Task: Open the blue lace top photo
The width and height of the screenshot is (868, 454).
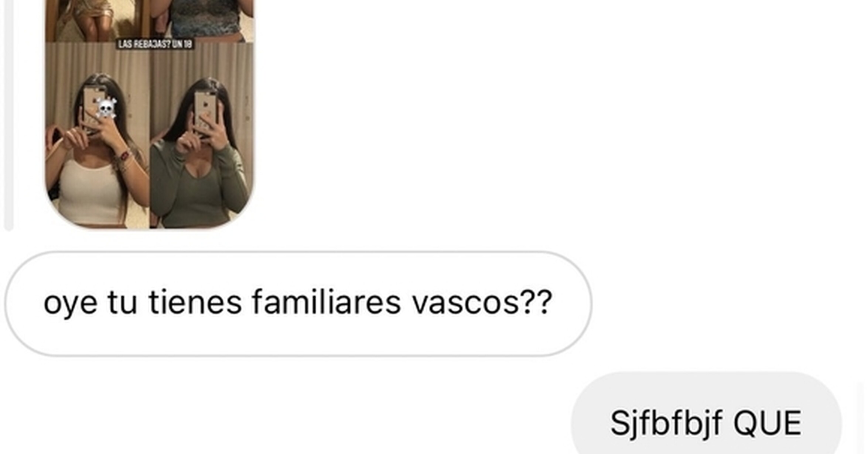Action: click(202, 20)
